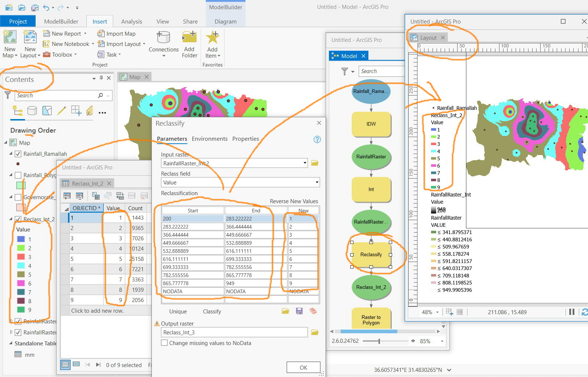Image resolution: width=588 pixels, height=377 pixels.
Task: Collapse the Rainfall_Ramallah layer expander
Action: pyautogui.click(x=11, y=154)
